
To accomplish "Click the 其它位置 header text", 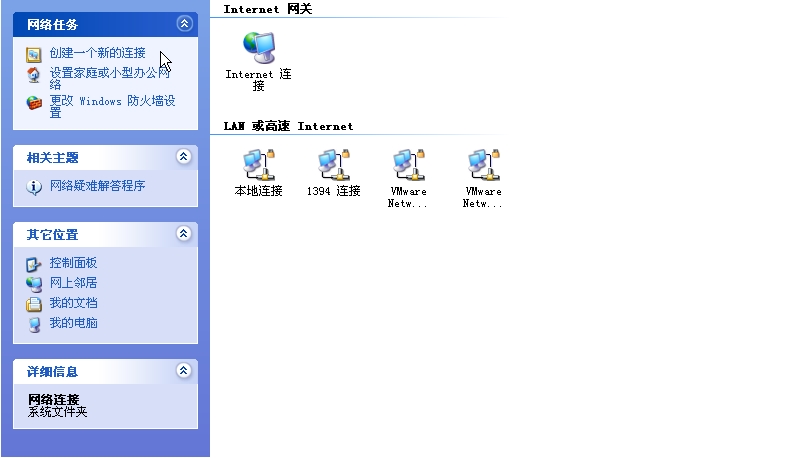I will click(x=53, y=235).
